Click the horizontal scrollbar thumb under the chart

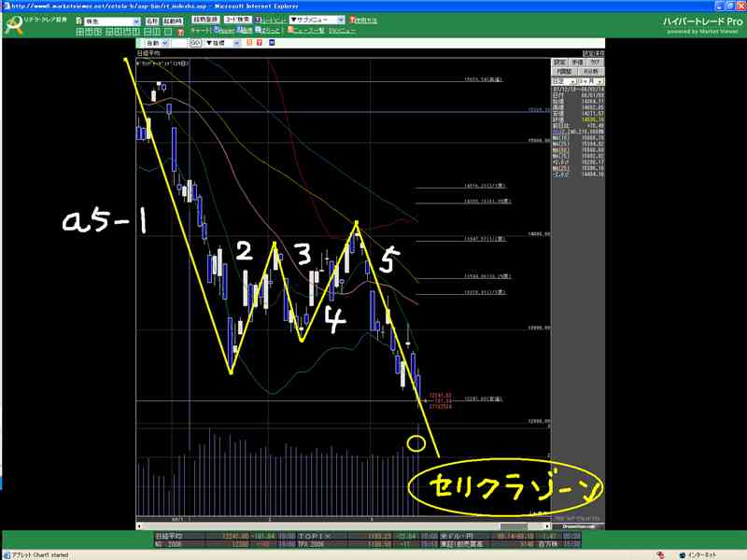point(514,526)
